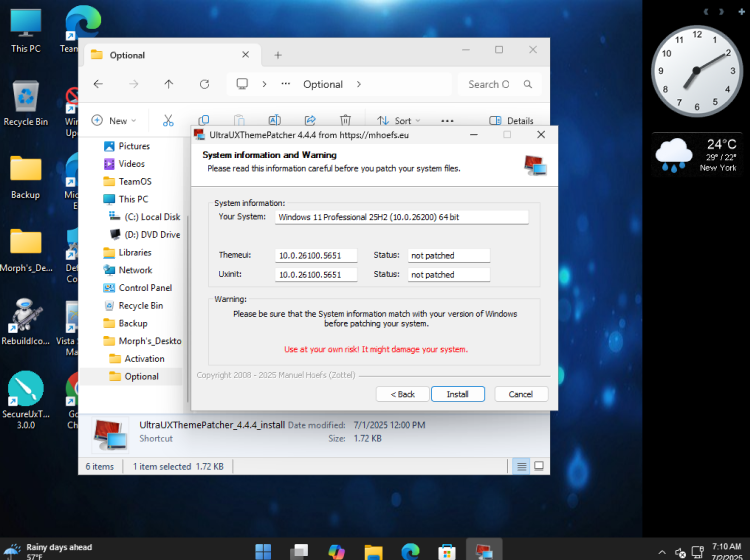The image size is (750, 560).
Task: Expand the chevron after the PC icon
Action: point(264,84)
